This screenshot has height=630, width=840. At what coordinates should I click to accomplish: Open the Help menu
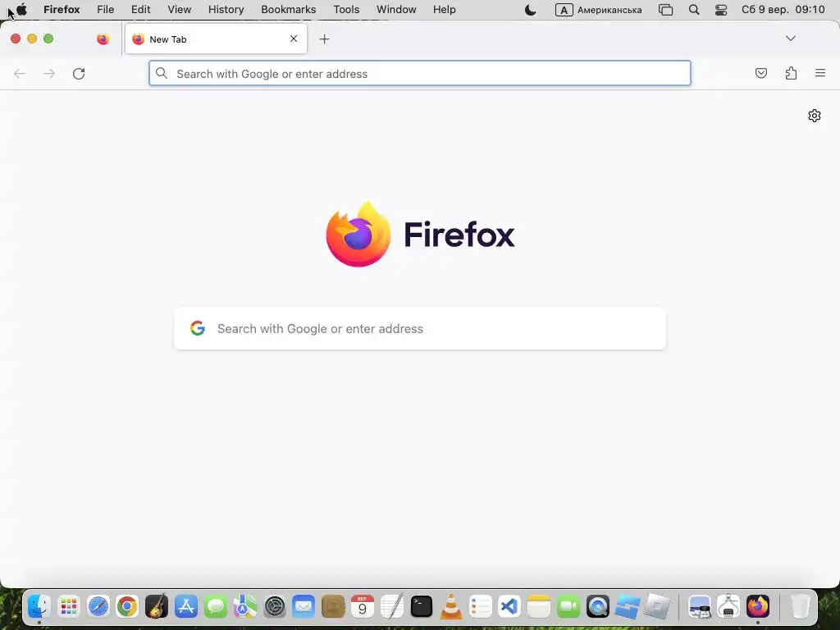[444, 10]
